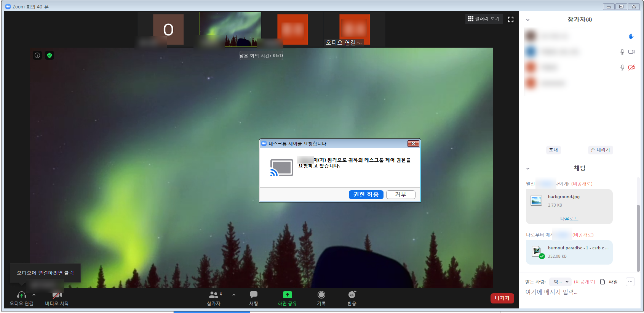Screen dimensions: 644x313
Task: Expand audio options arrow next to 오디오 연결
Action: click(34, 295)
